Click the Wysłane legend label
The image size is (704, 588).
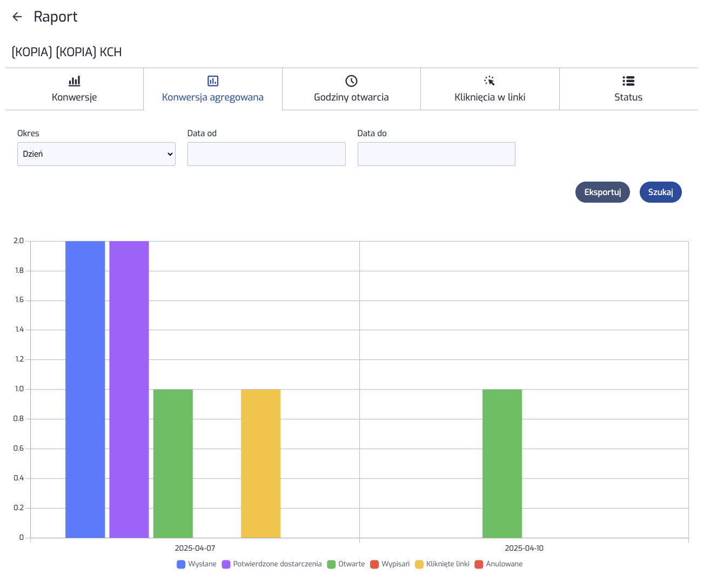tap(202, 564)
